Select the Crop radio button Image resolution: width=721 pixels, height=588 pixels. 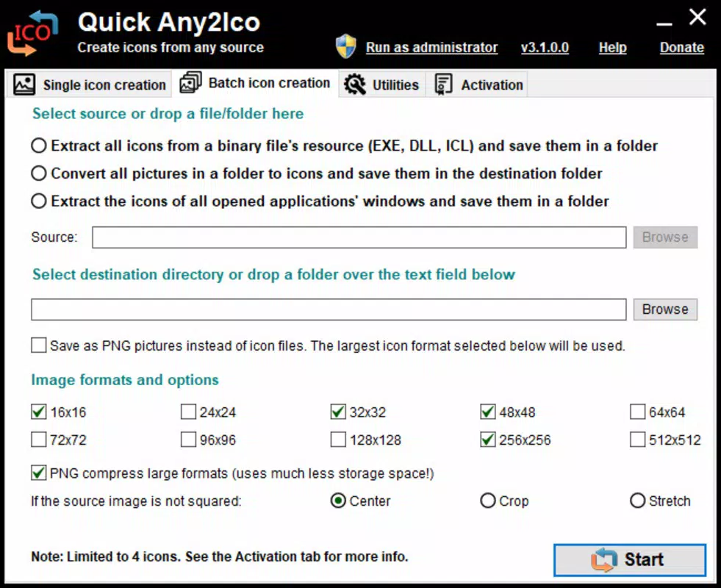[488, 501]
